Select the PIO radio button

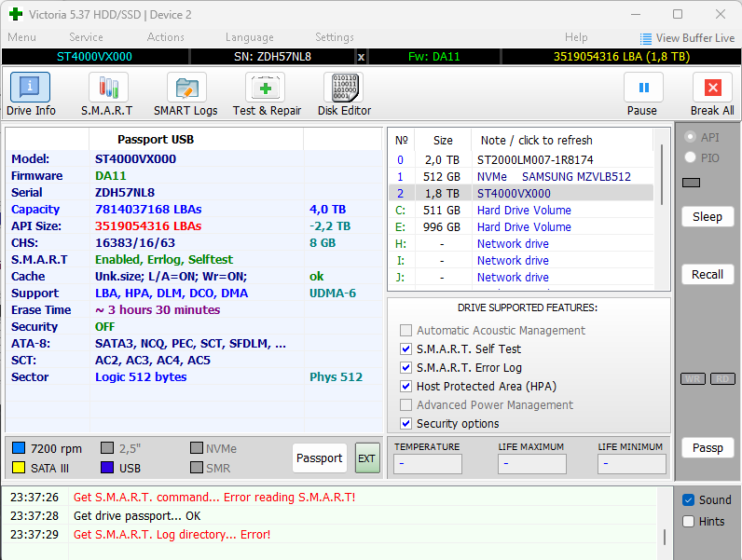pos(691,157)
